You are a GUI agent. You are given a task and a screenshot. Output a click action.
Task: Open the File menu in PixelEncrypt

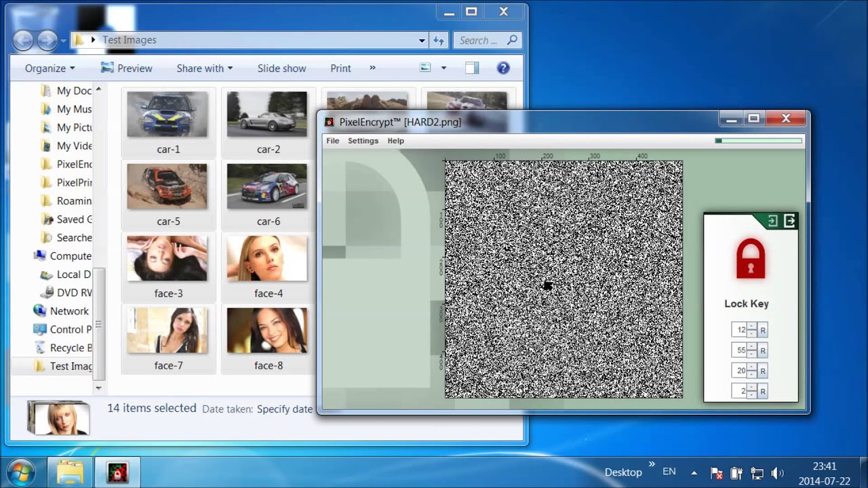tap(332, 141)
